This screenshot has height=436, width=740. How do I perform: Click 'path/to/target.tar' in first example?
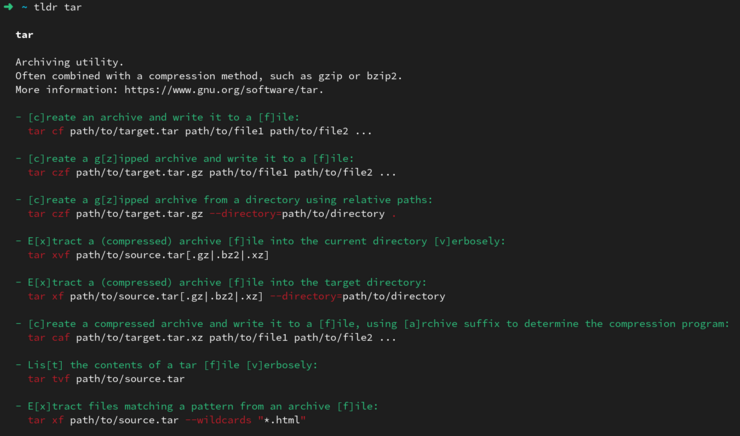124,131
